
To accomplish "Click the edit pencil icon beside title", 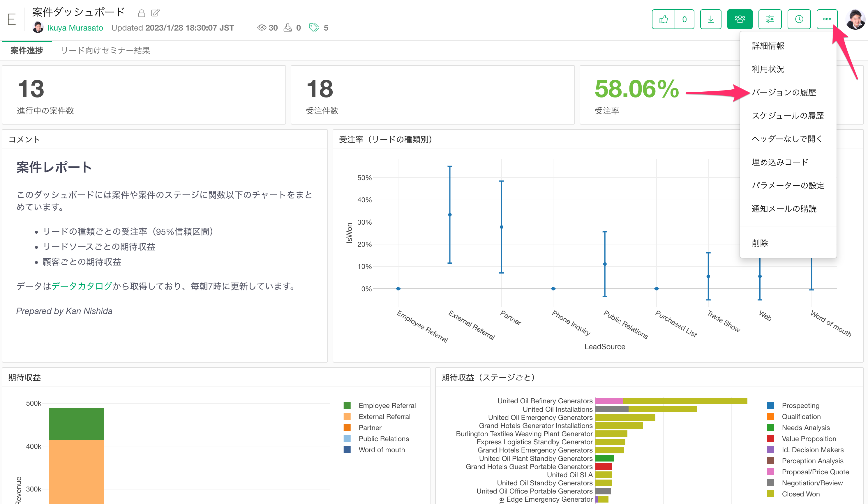I will (155, 13).
